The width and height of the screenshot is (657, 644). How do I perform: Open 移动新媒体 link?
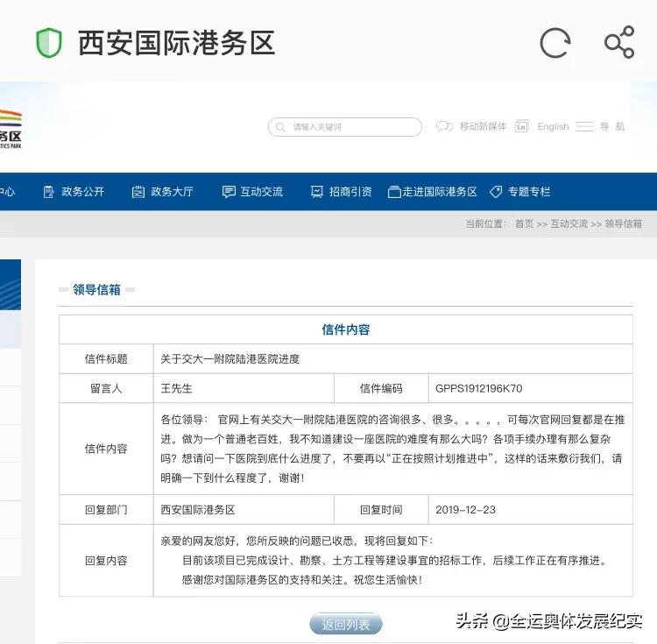click(483, 126)
